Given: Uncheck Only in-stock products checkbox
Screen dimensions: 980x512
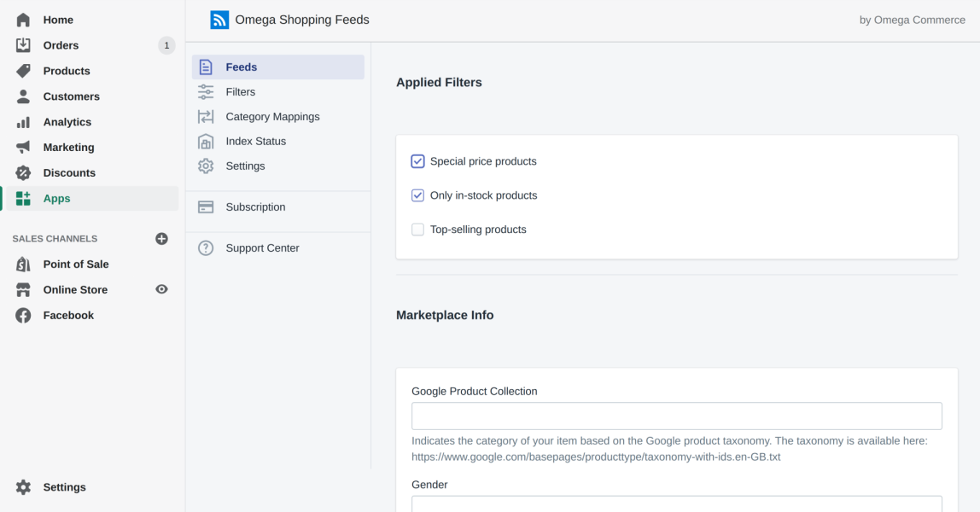Looking at the screenshot, I should click(417, 195).
